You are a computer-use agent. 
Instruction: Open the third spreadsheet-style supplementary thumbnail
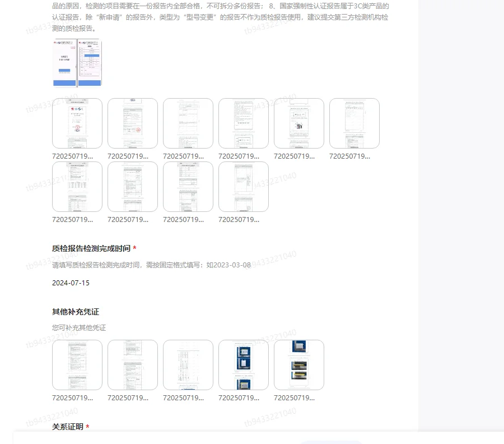pos(188,364)
